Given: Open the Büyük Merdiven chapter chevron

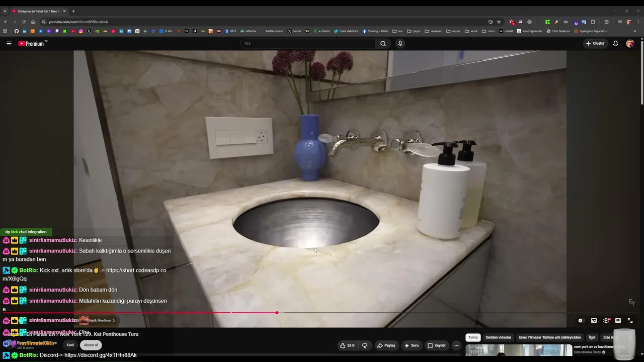Looking at the screenshot, I should [x=114, y=320].
